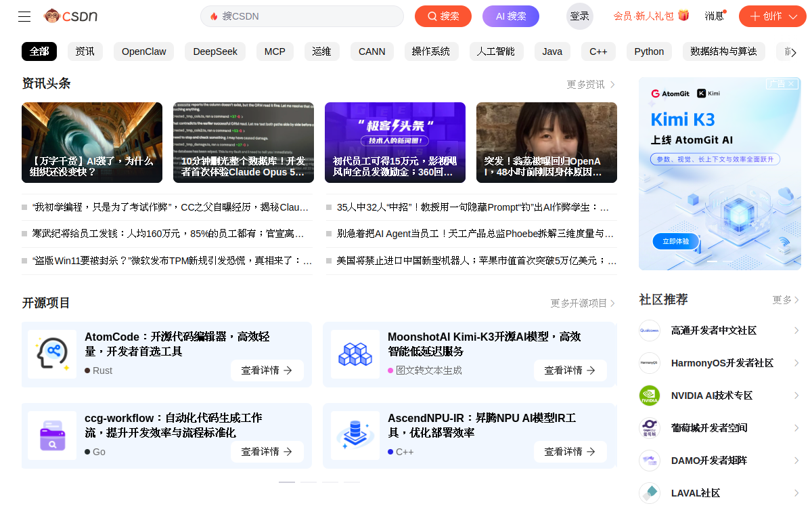Open the AI强了 wave thumbnail article
The height and width of the screenshot is (508, 812).
92,142
